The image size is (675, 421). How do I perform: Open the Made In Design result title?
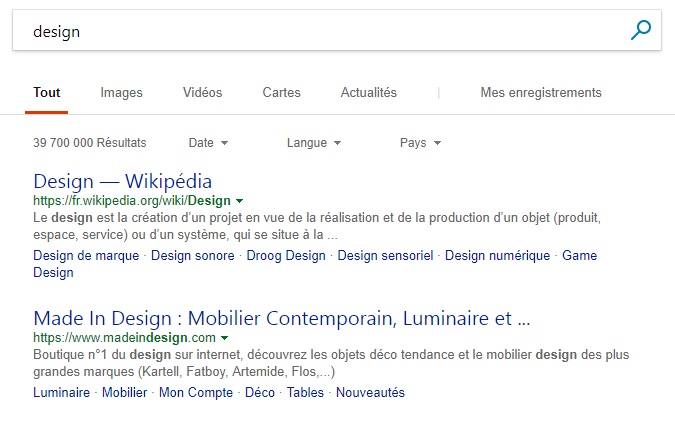282,319
